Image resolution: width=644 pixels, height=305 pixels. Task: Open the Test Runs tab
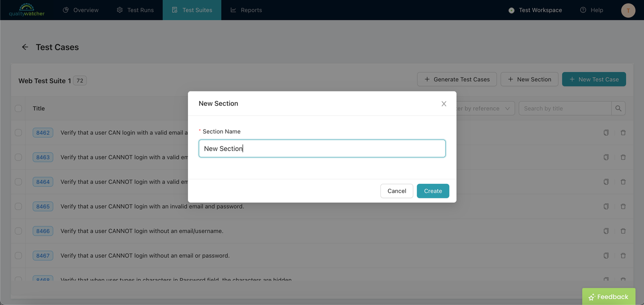(x=135, y=10)
